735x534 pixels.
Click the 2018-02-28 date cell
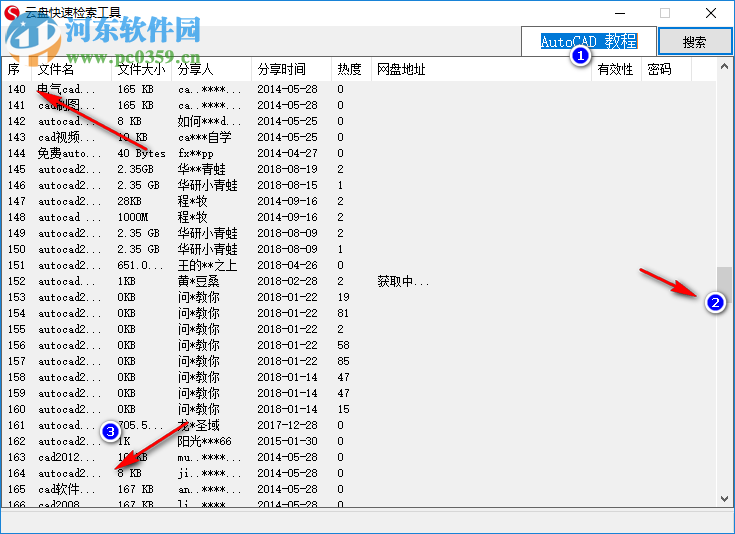click(x=287, y=281)
